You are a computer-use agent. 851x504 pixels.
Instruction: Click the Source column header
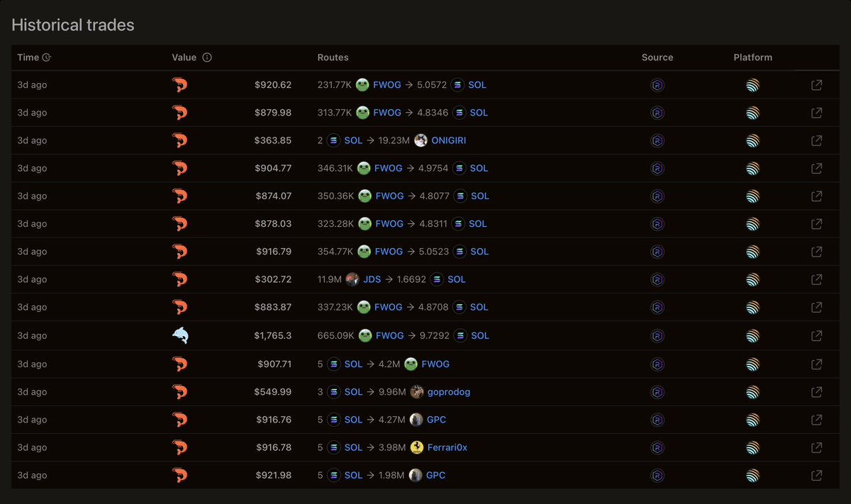(x=657, y=57)
